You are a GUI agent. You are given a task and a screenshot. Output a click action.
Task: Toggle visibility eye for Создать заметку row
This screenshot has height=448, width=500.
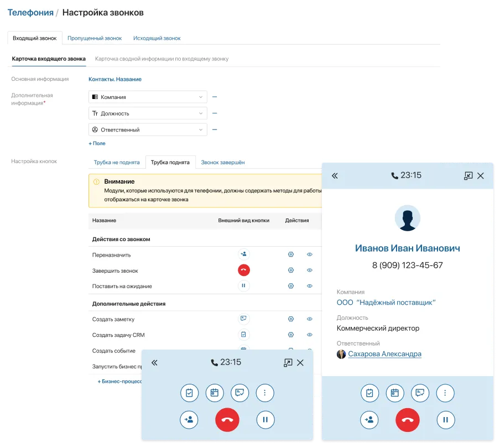[x=310, y=319]
